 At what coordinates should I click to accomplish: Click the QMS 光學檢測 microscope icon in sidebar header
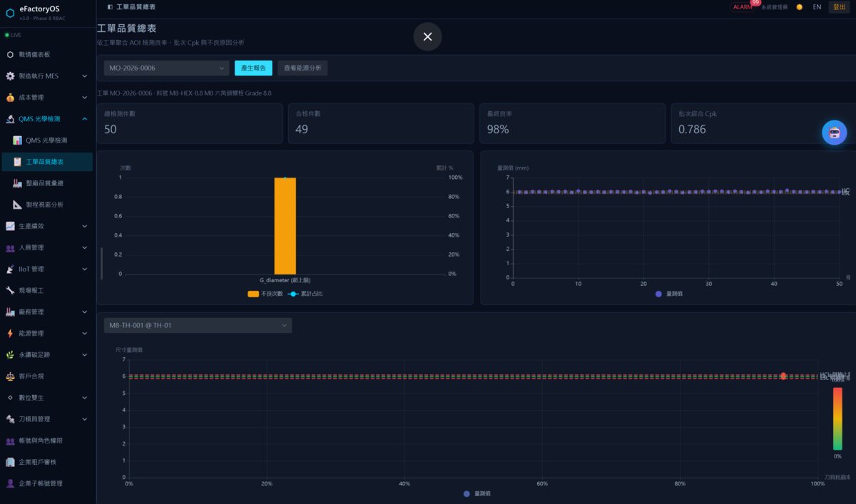10,119
